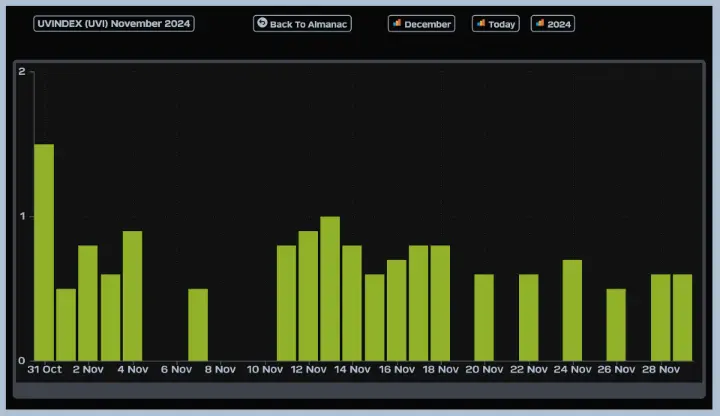This screenshot has width=720, height=416.
Task: Select the 4 Nov bar
Action: click(132, 296)
